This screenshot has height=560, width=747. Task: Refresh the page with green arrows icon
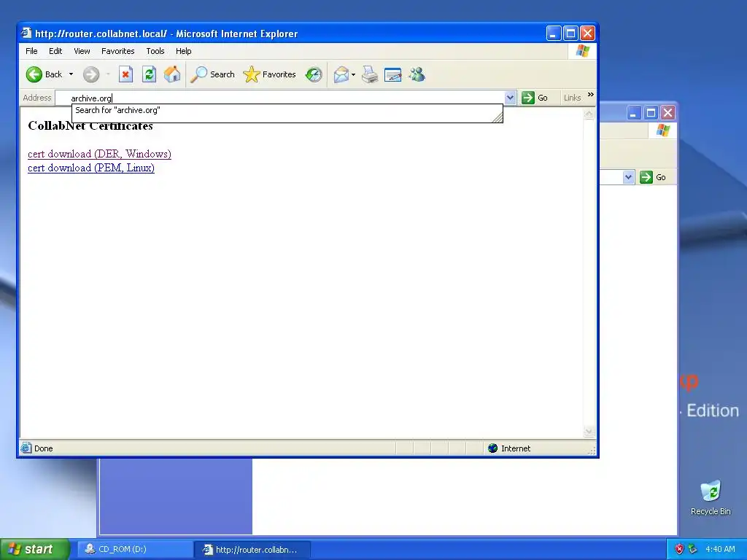149,74
